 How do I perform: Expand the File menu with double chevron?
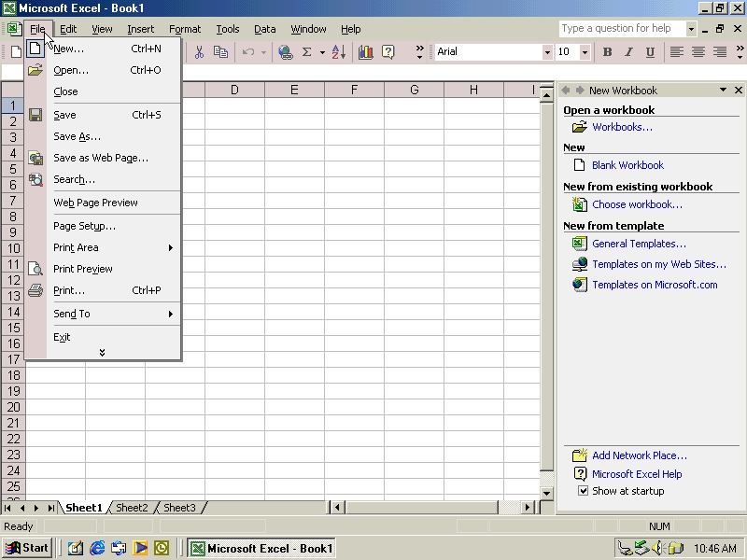click(x=102, y=353)
